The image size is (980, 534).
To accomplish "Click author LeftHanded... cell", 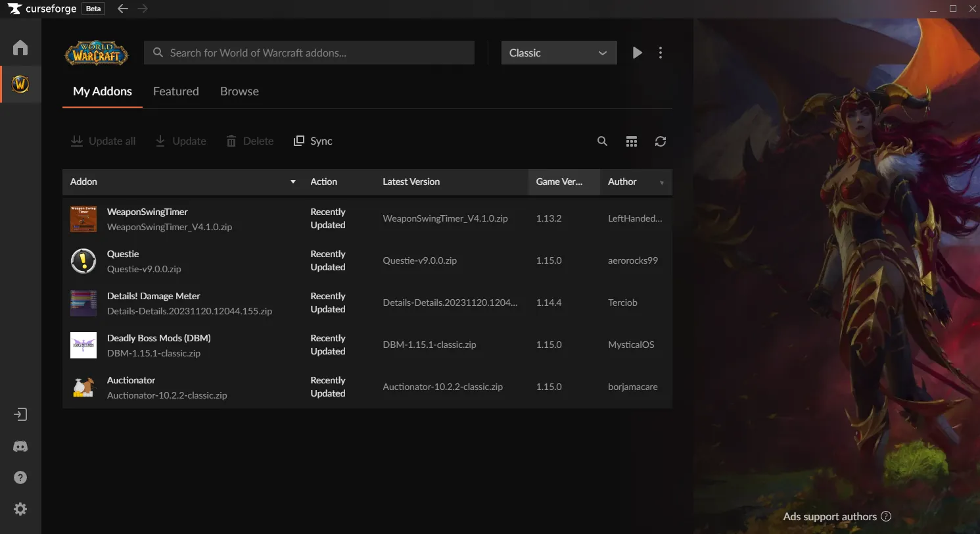I will point(635,218).
